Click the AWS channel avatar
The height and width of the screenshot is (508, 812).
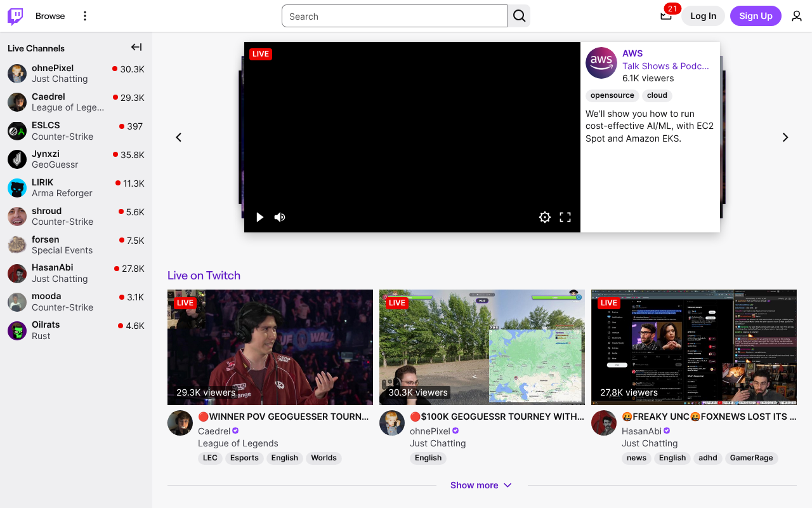(x=601, y=63)
